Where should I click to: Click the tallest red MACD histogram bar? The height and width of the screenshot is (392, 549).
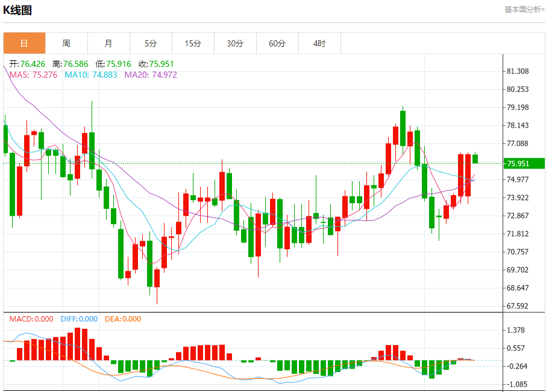pos(77,344)
